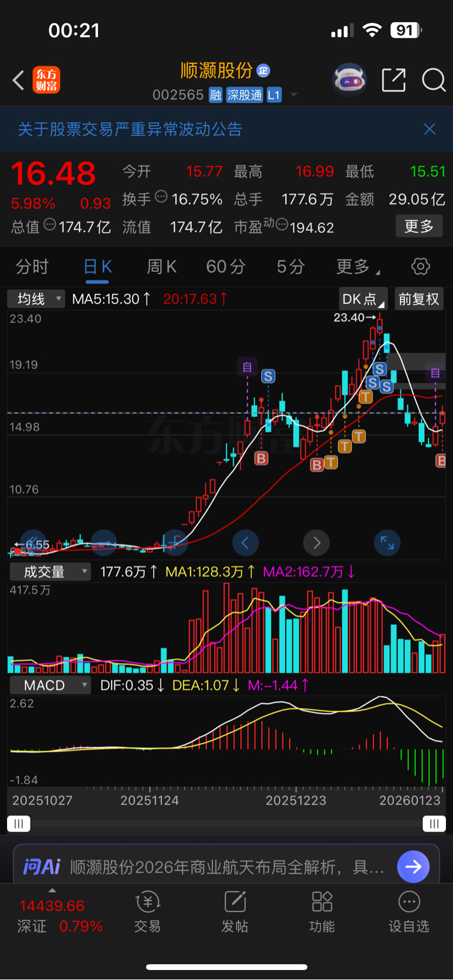Tap the L1 level badge
Image resolution: width=453 pixels, height=980 pixels.
(x=274, y=95)
